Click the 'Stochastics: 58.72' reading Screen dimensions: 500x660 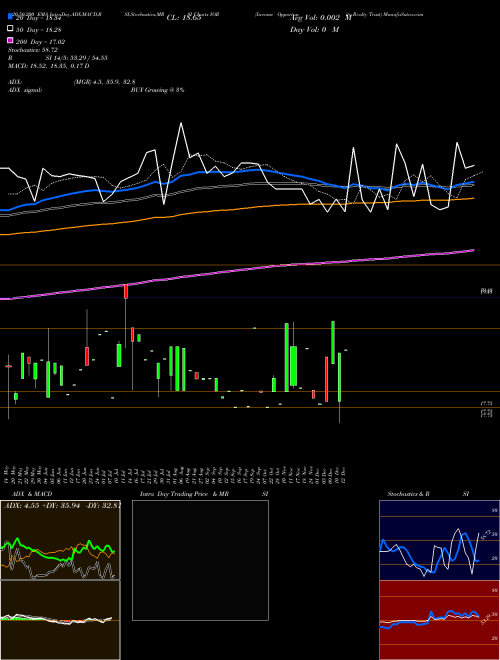tap(32, 50)
